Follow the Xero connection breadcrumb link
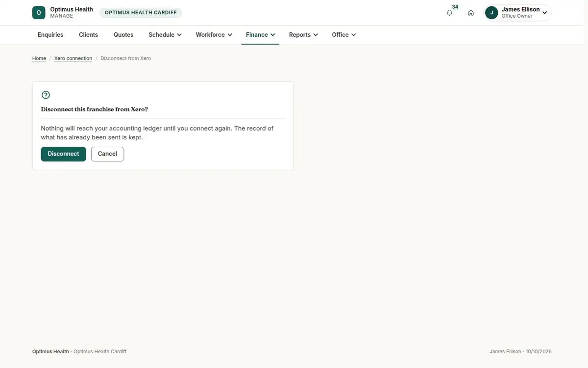Viewport: 588px width, 368px height. pos(73,58)
